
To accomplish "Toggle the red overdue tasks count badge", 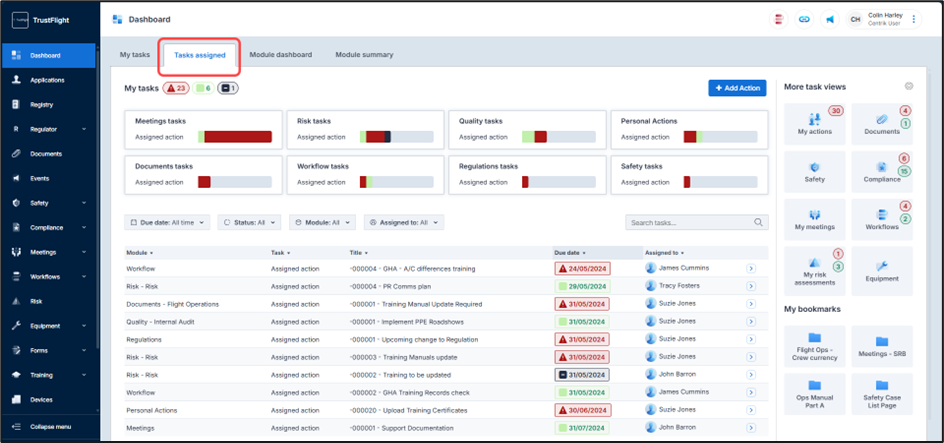I will pos(176,88).
